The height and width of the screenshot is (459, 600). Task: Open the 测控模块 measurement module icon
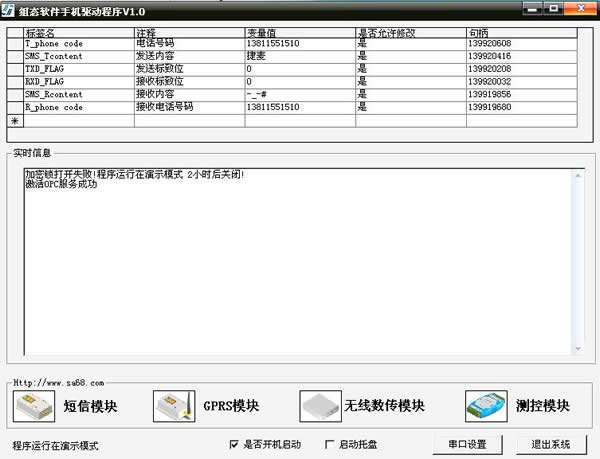(487, 406)
